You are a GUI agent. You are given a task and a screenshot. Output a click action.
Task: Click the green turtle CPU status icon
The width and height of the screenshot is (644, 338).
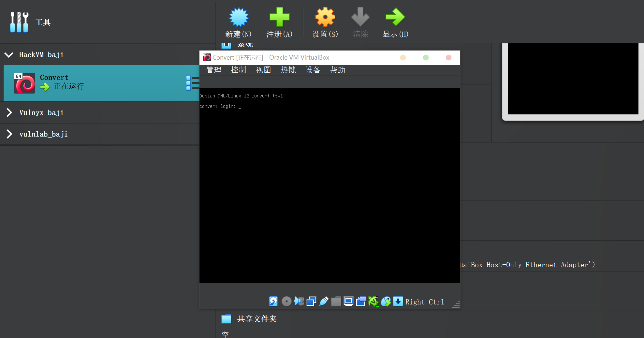click(373, 301)
